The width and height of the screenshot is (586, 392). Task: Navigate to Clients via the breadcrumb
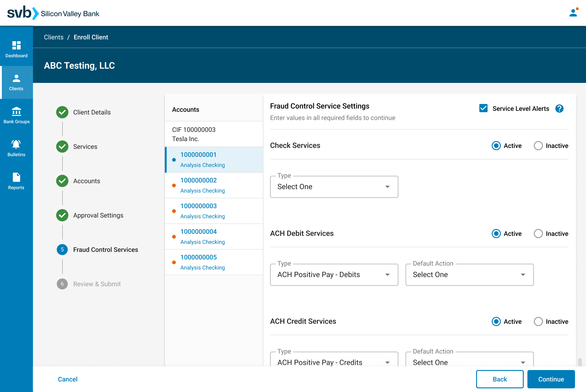[x=54, y=37]
